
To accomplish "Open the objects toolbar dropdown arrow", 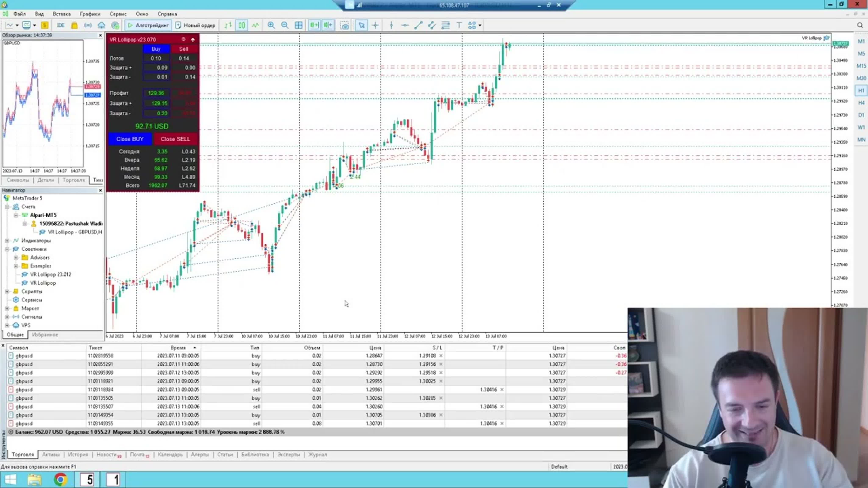I will coord(480,25).
